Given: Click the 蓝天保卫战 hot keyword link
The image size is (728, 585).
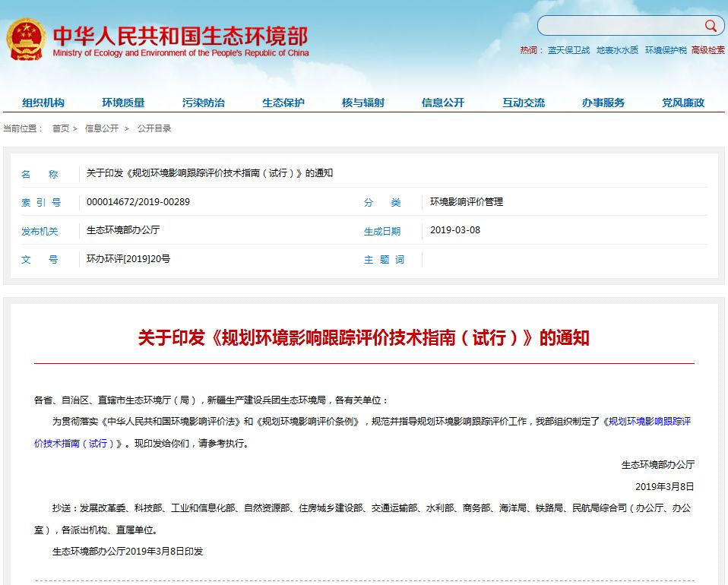Looking at the screenshot, I should tap(568, 50).
